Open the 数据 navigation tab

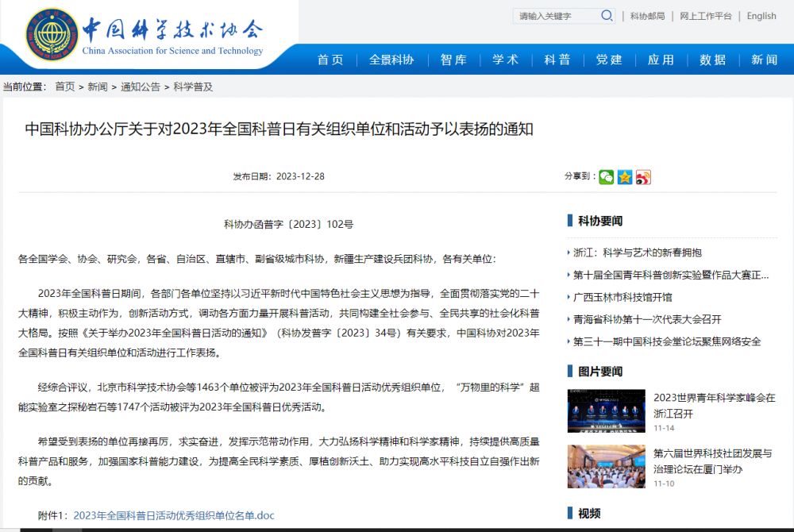pos(713,60)
